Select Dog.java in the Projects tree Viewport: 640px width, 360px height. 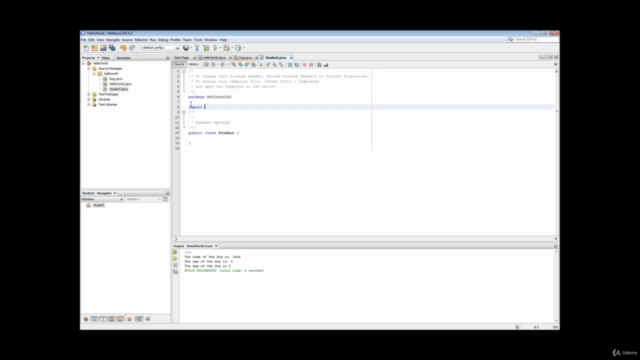(115, 79)
